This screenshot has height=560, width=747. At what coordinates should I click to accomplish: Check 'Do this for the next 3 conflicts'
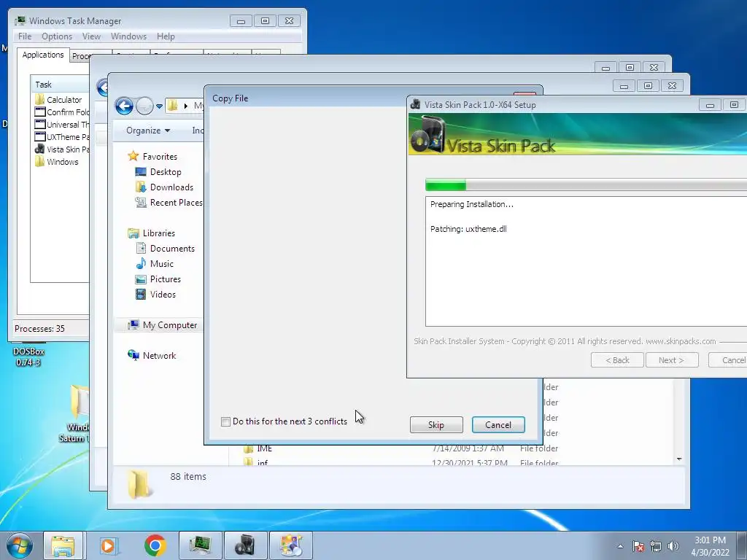pos(226,421)
